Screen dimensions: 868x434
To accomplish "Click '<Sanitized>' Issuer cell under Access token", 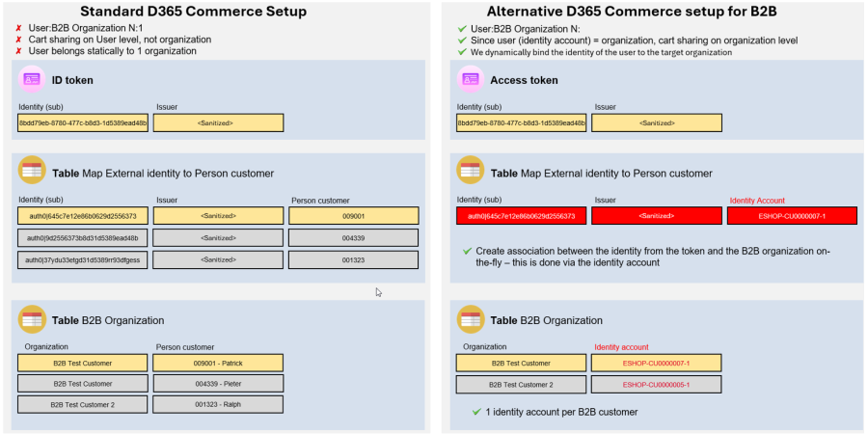I will (657, 122).
